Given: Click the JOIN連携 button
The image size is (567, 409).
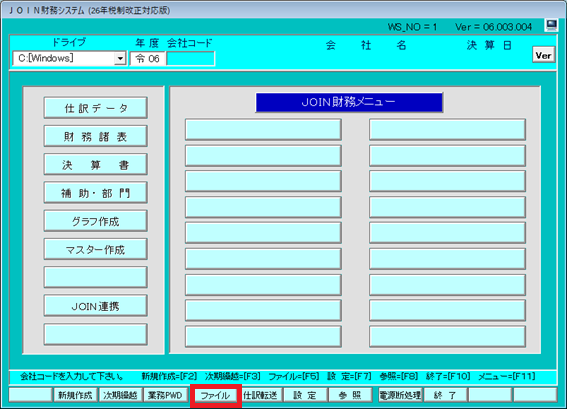Looking at the screenshot, I should (95, 306).
